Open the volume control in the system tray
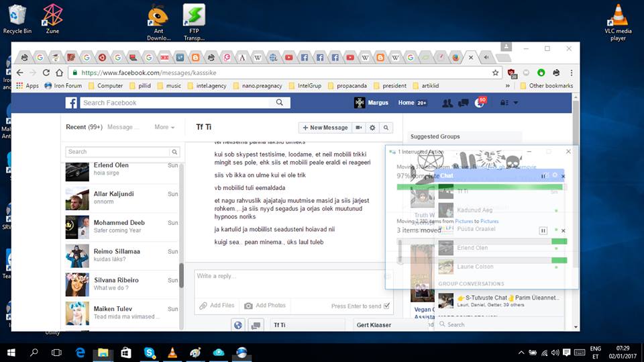The height and width of the screenshot is (362, 644). tap(555, 353)
